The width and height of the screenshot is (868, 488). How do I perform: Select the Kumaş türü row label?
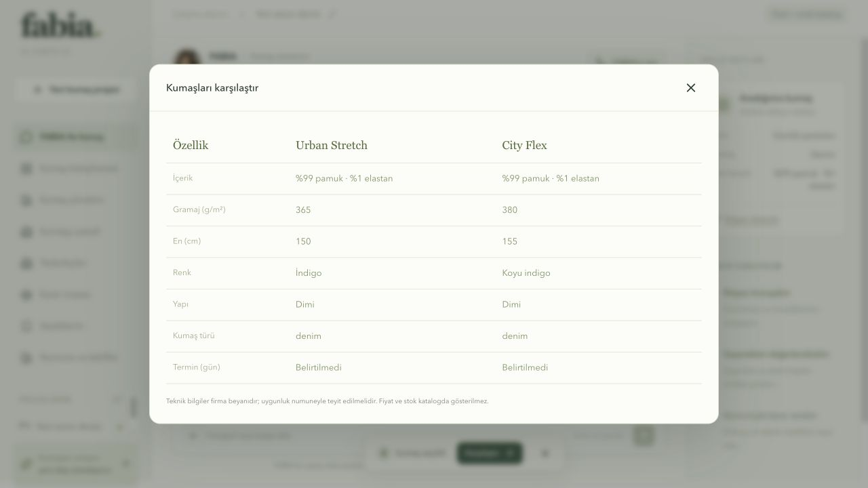tap(194, 335)
